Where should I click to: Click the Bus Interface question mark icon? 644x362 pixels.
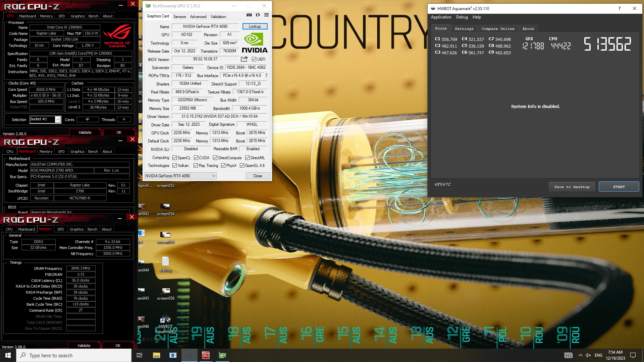pos(266,75)
